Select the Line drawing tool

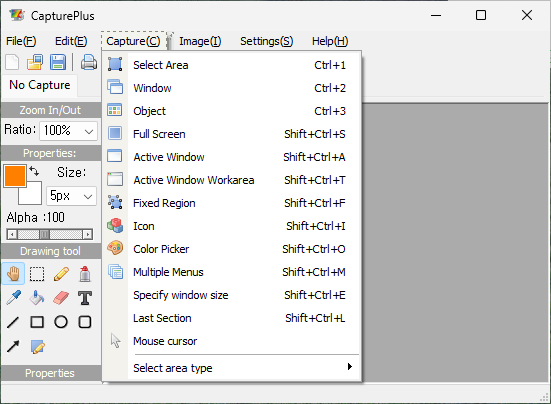(x=13, y=322)
